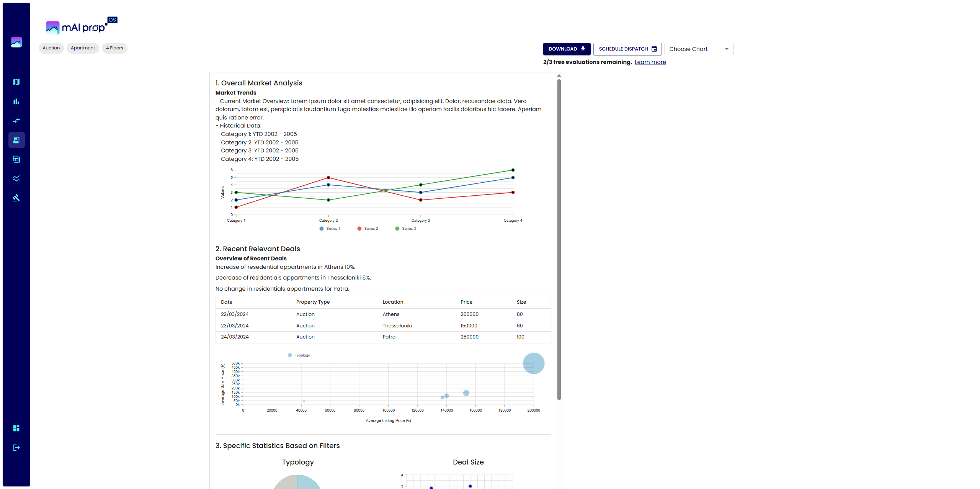Open the compare arrows sidebar icon
The width and height of the screenshot is (980, 489).
coord(16,121)
